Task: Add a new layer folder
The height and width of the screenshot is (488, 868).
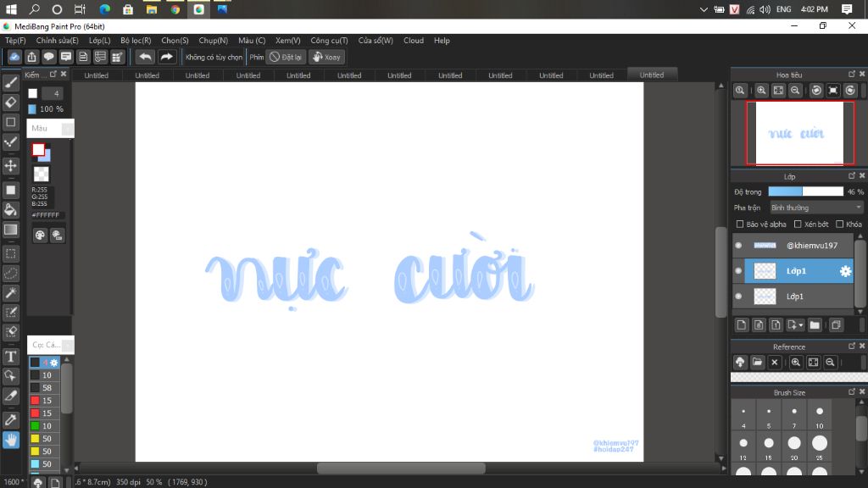Action: click(815, 325)
